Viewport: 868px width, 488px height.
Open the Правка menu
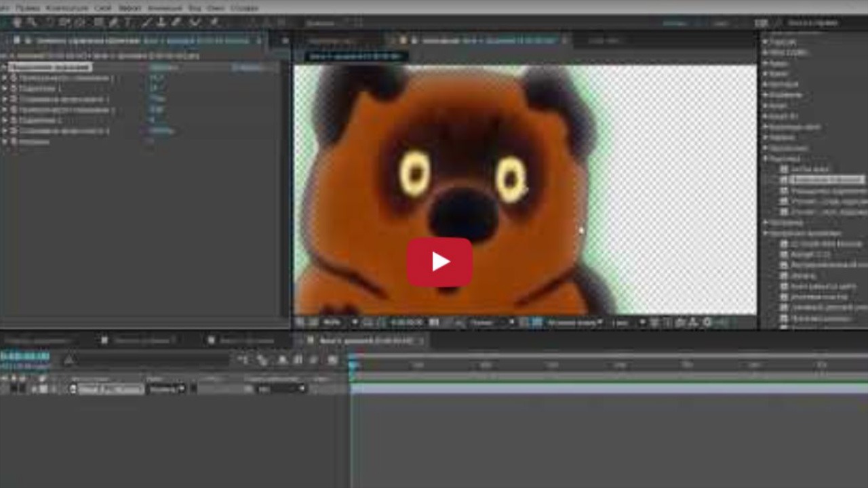coord(27,7)
